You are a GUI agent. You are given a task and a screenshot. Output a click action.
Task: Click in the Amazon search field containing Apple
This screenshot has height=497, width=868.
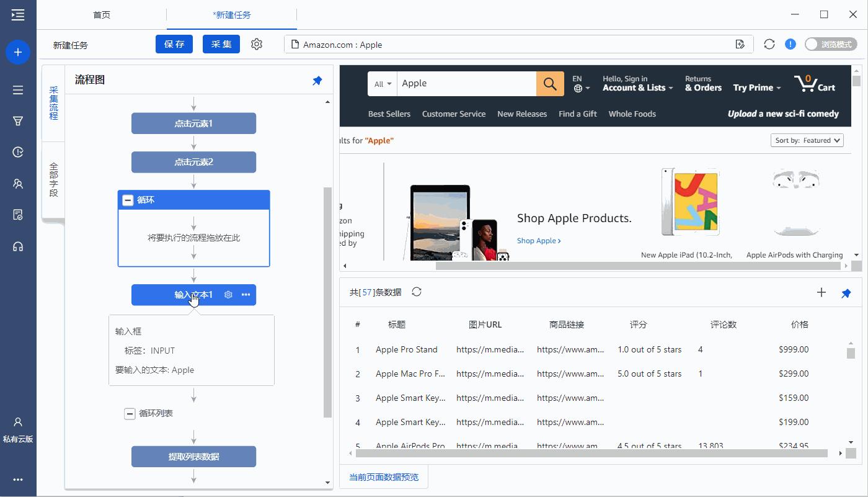point(466,84)
